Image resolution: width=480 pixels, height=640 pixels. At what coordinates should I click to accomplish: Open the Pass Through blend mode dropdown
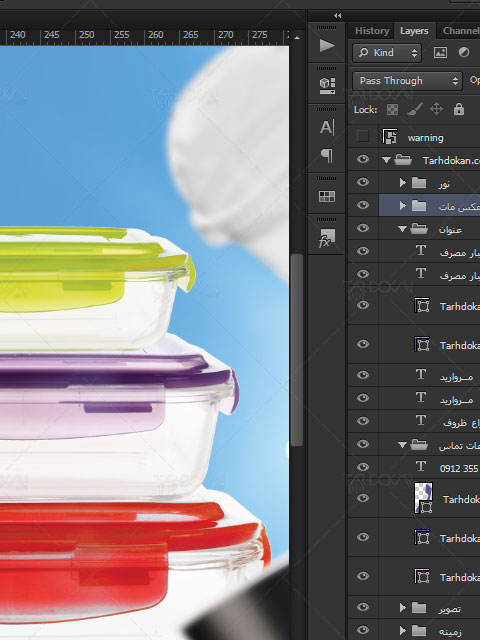click(407, 81)
